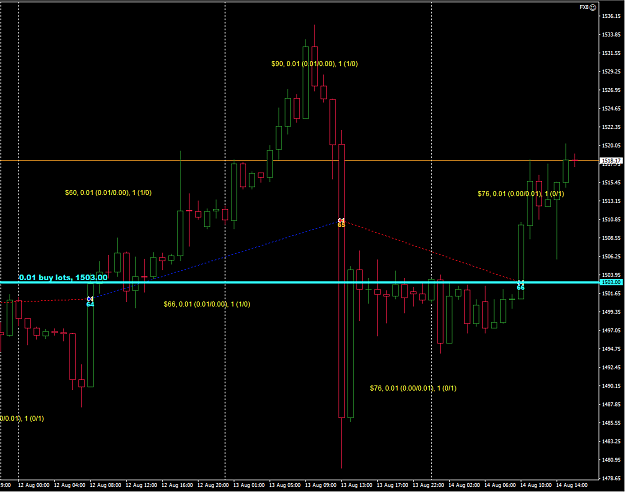Click the 1536.15 price scale label
The width and height of the screenshot is (625, 492).
611,16
